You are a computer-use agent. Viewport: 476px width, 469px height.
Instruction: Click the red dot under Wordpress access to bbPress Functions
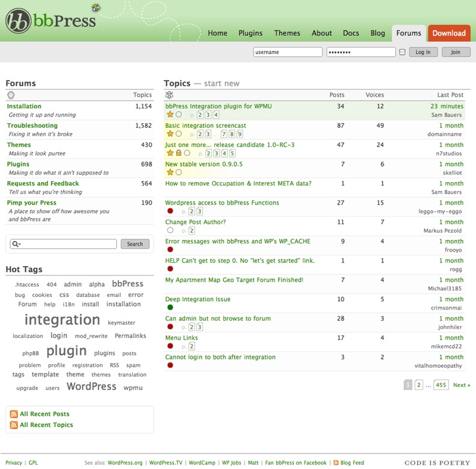click(x=170, y=211)
